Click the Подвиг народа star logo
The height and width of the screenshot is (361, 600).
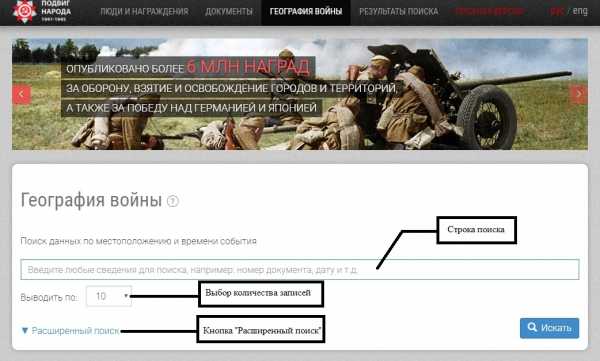pyautogui.click(x=24, y=11)
